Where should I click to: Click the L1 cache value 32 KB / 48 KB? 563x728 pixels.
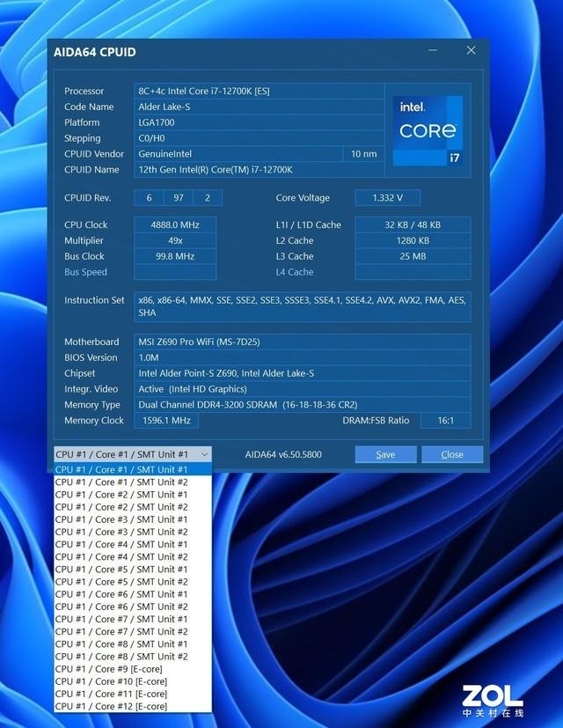tap(413, 224)
